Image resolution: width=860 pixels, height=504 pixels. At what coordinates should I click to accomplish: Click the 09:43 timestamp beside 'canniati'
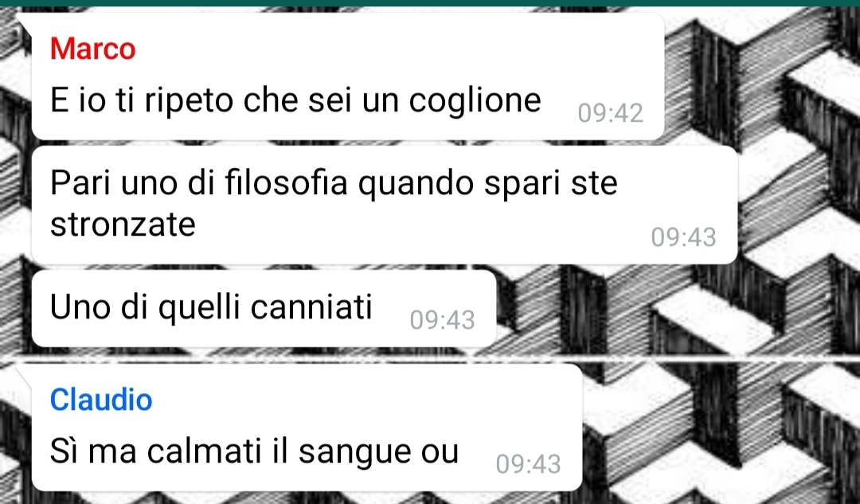pyautogui.click(x=442, y=320)
